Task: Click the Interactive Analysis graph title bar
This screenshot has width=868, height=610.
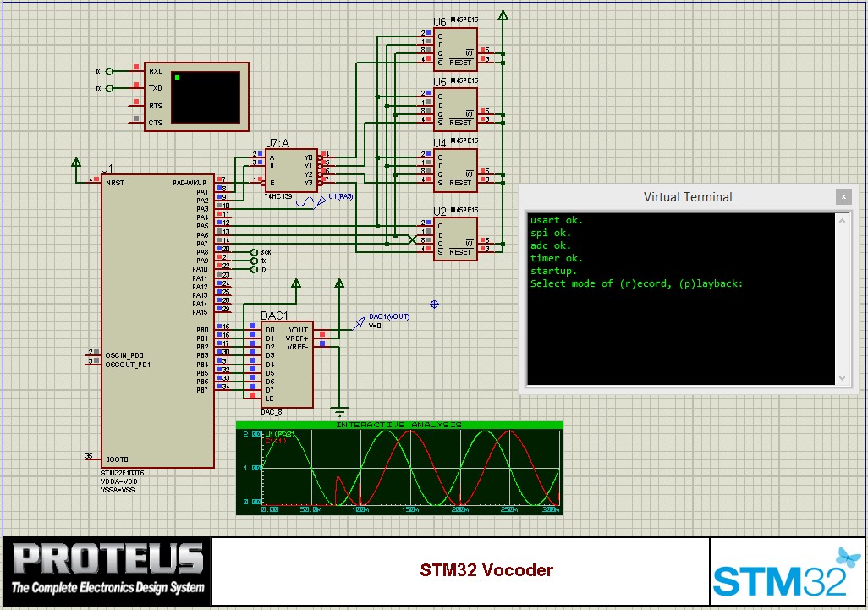Action: click(x=399, y=425)
